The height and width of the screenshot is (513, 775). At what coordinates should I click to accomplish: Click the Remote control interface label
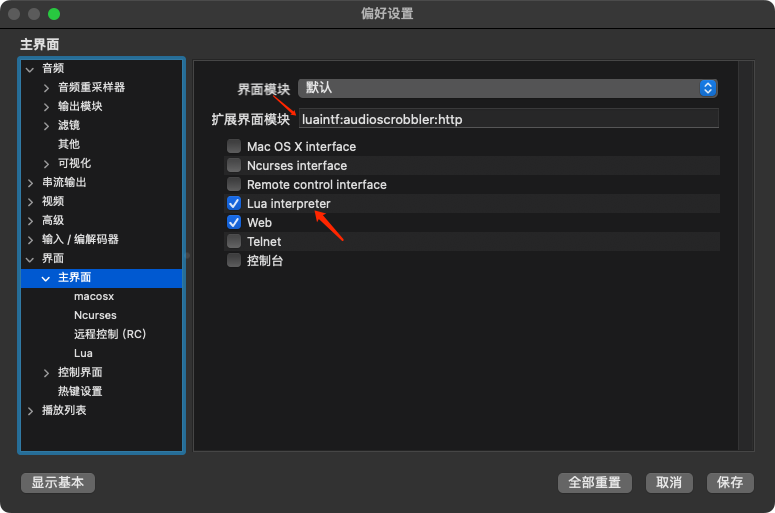[x=317, y=185]
